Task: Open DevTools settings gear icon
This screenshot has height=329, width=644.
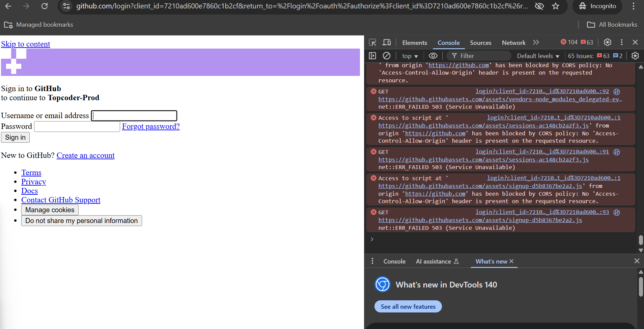Action: tap(607, 42)
